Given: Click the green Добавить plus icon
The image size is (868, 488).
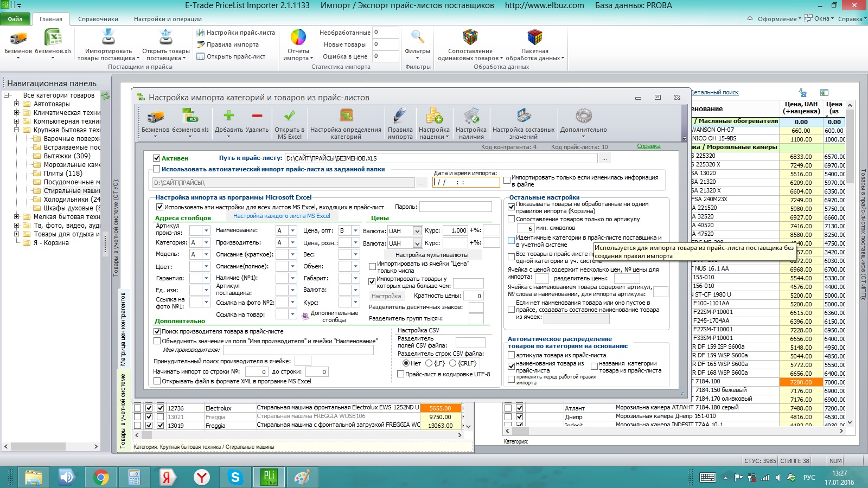Looking at the screenshot, I should [x=228, y=115].
